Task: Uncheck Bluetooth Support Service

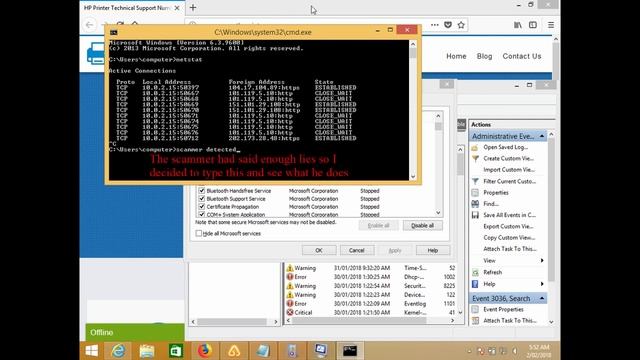Action: [202, 199]
